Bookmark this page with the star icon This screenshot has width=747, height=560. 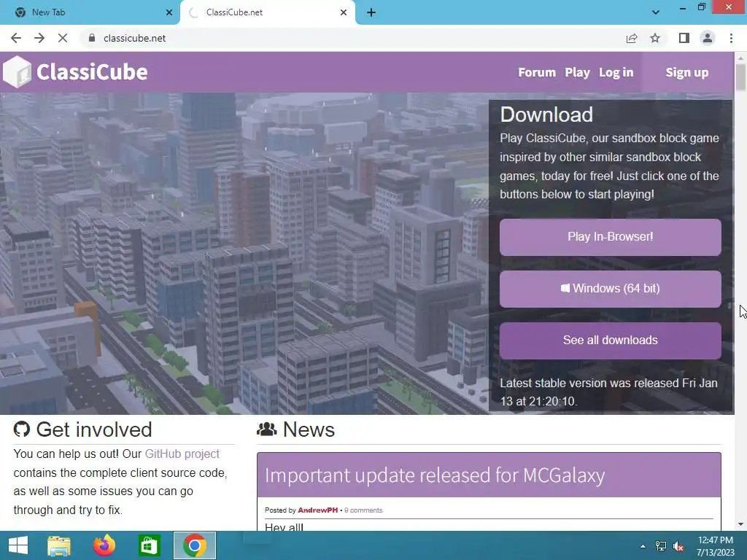655,38
